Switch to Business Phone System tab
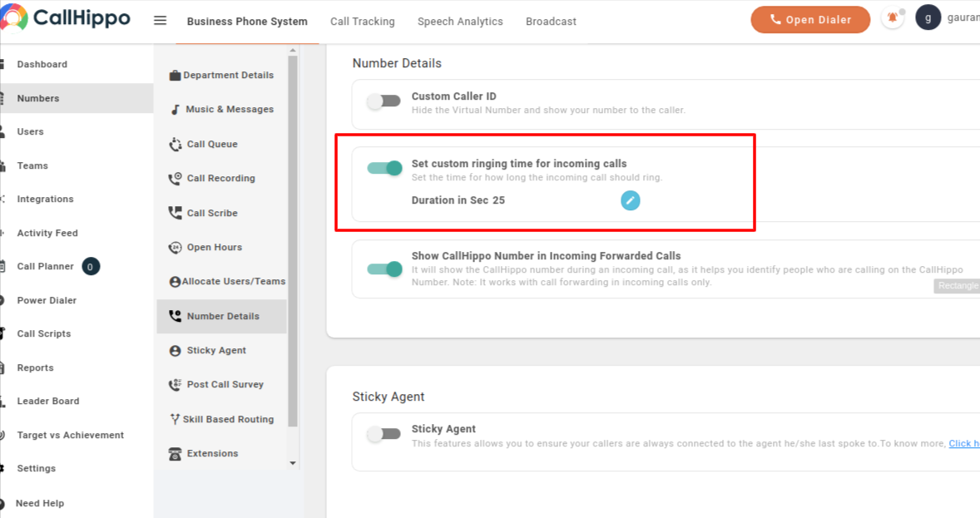This screenshot has height=518, width=980. click(247, 22)
